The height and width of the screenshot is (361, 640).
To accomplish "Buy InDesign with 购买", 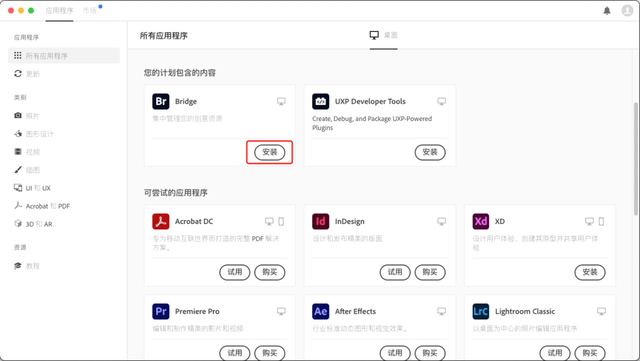I will tap(430, 272).
